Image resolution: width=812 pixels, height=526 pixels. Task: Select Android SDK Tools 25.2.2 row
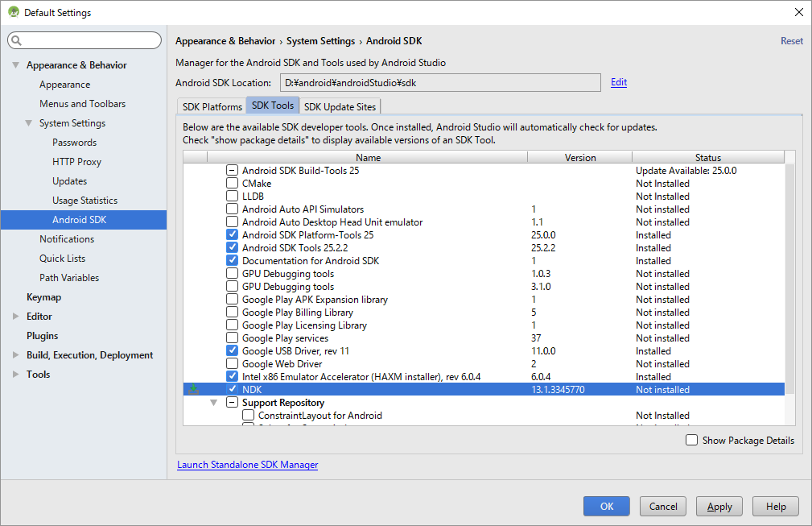click(x=484, y=248)
